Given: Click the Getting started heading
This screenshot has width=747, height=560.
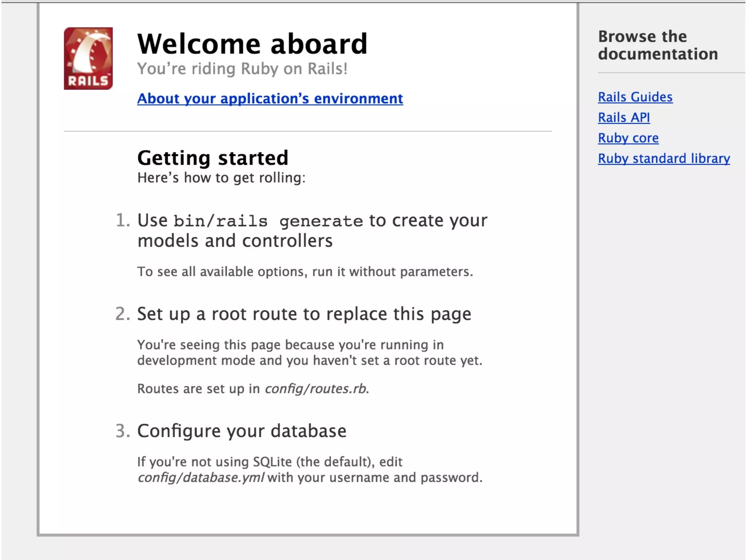Looking at the screenshot, I should (x=213, y=158).
